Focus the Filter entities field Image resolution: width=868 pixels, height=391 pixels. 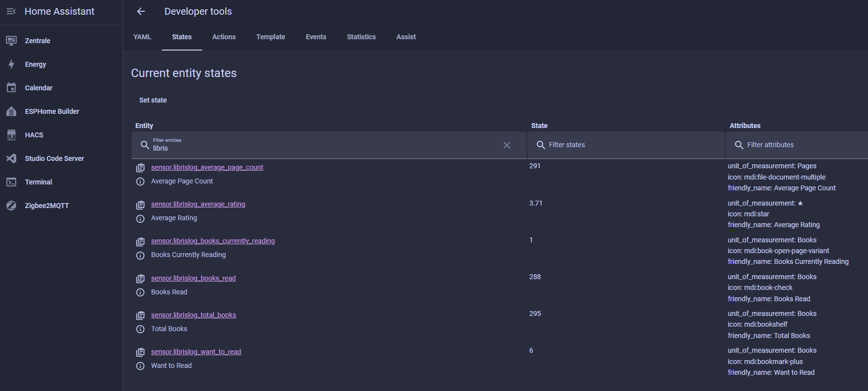329,145
